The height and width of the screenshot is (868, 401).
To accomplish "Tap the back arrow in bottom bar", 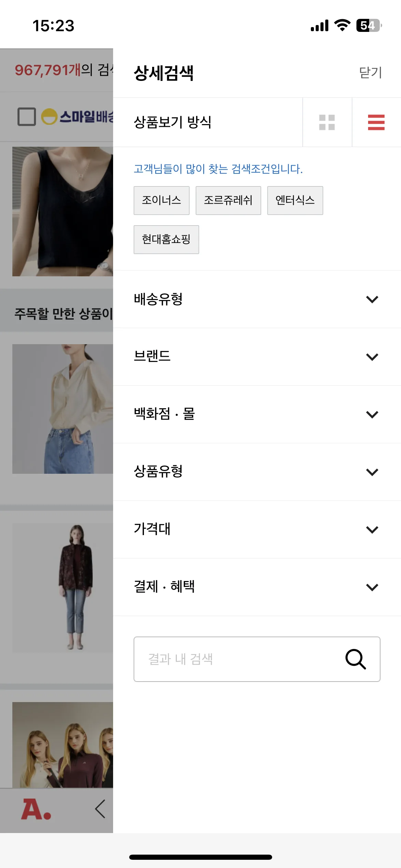I will 100,809.
